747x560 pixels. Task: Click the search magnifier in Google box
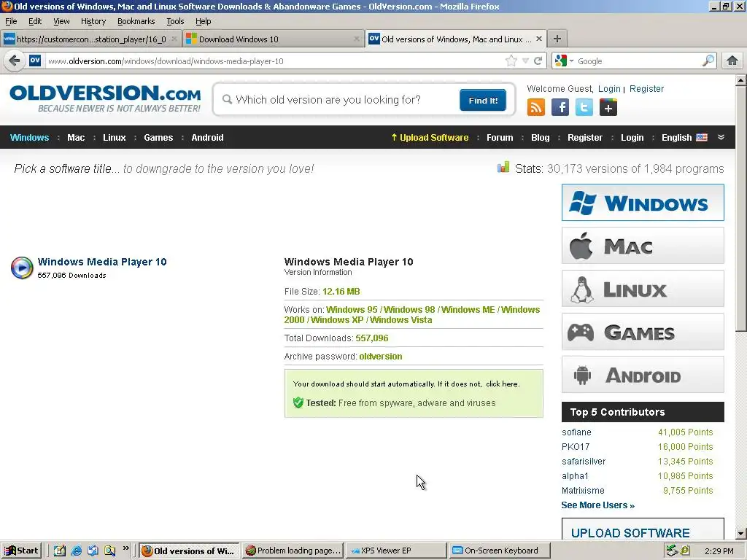pos(708,61)
